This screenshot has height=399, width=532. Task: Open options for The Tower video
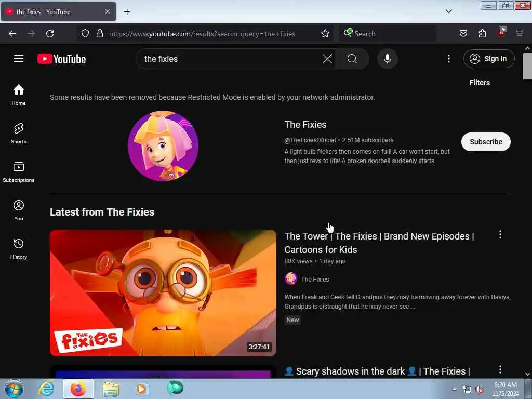[x=500, y=234]
